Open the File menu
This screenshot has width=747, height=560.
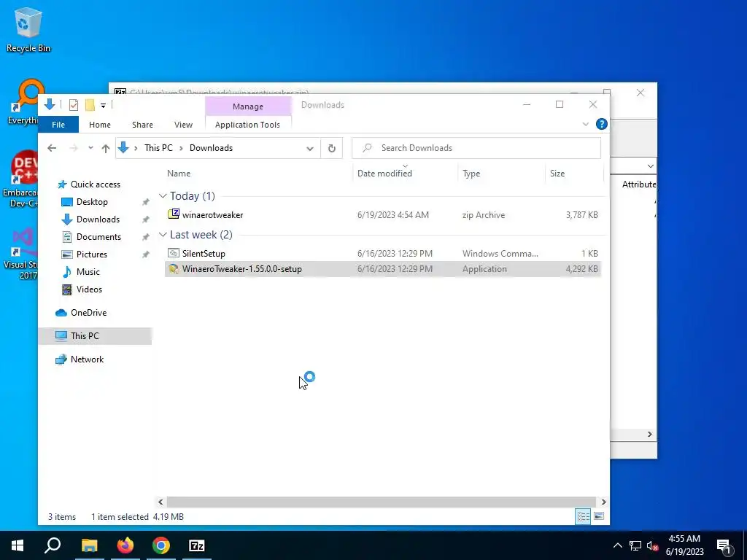click(x=58, y=125)
